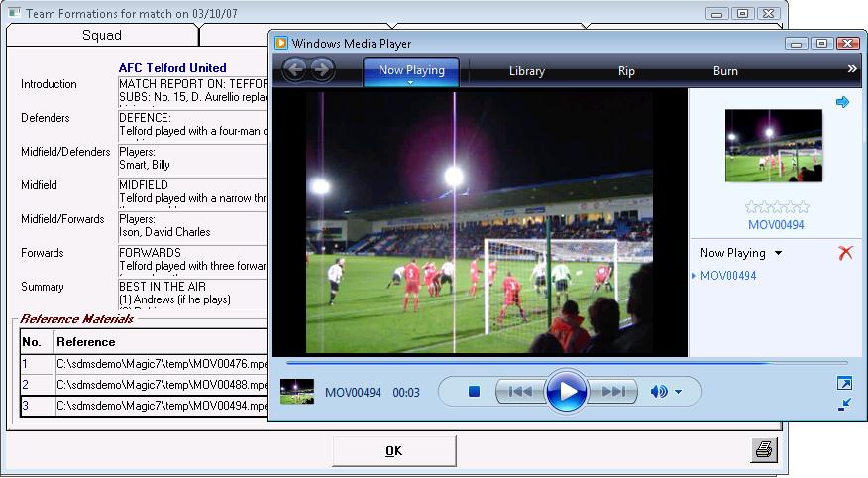868x478 pixels.
Task: Click the seek bar of the video
Action: click(x=567, y=363)
